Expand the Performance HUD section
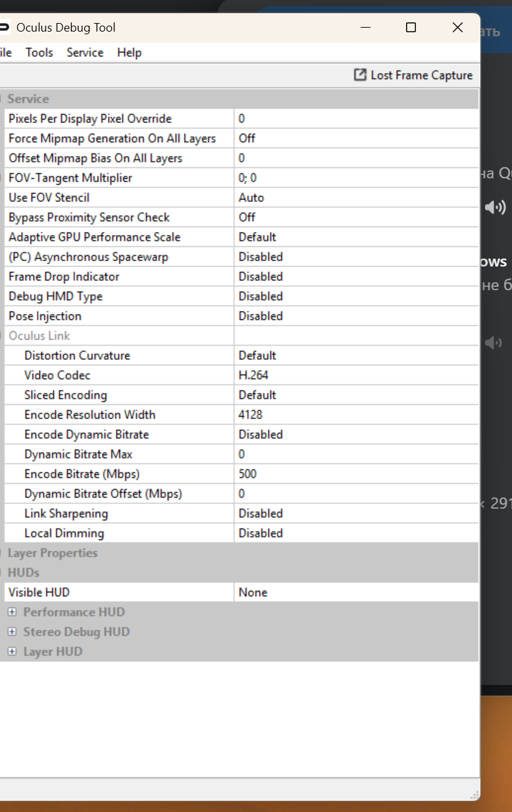Image resolution: width=512 pixels, height=812 pixels. click(x=12, y=612)
